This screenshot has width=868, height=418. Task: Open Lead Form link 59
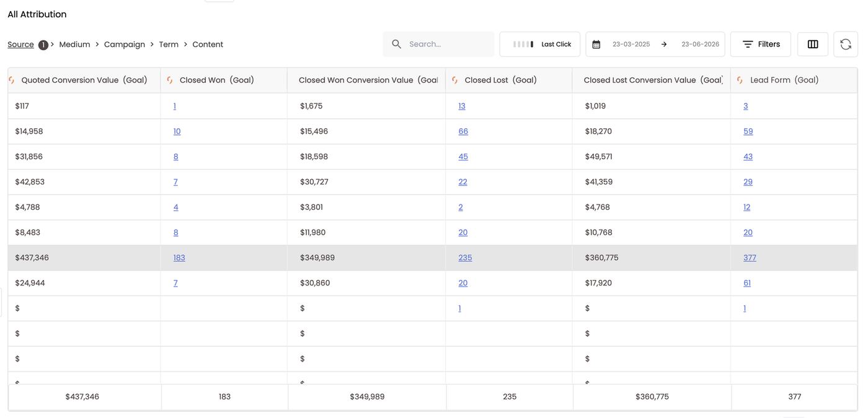coord(748,131)
